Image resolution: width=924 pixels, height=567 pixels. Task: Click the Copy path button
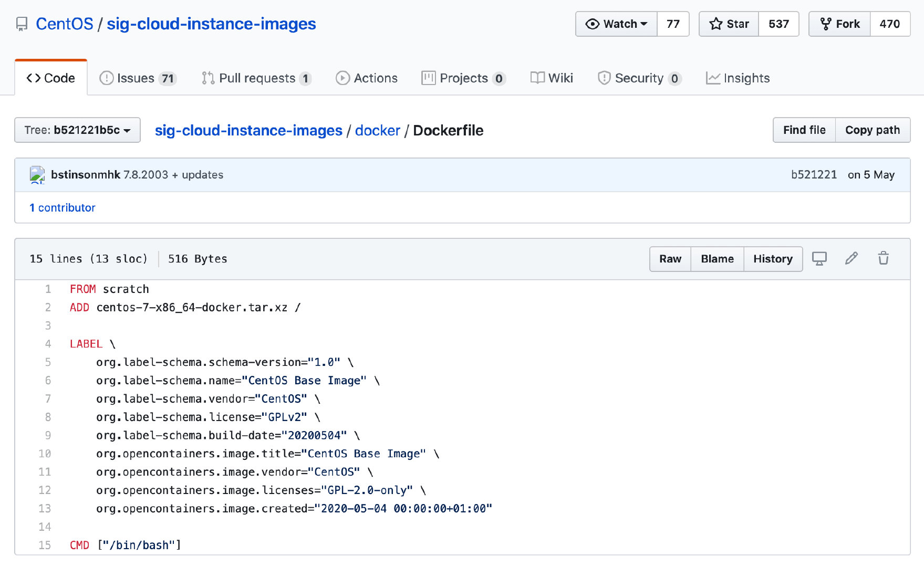pos(873,130)
